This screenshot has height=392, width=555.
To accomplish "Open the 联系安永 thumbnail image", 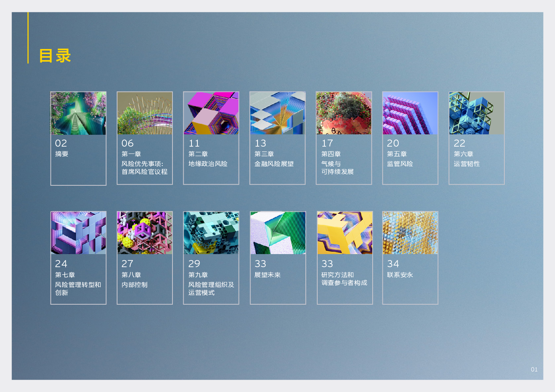I will pos(410,233).
